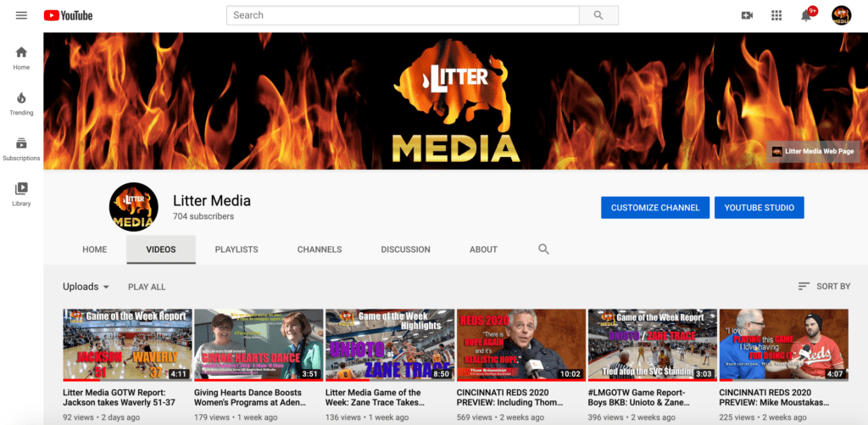Click the search magnifier button
The height and width of the screenshot is (425, 868).
tap(598, 15)
